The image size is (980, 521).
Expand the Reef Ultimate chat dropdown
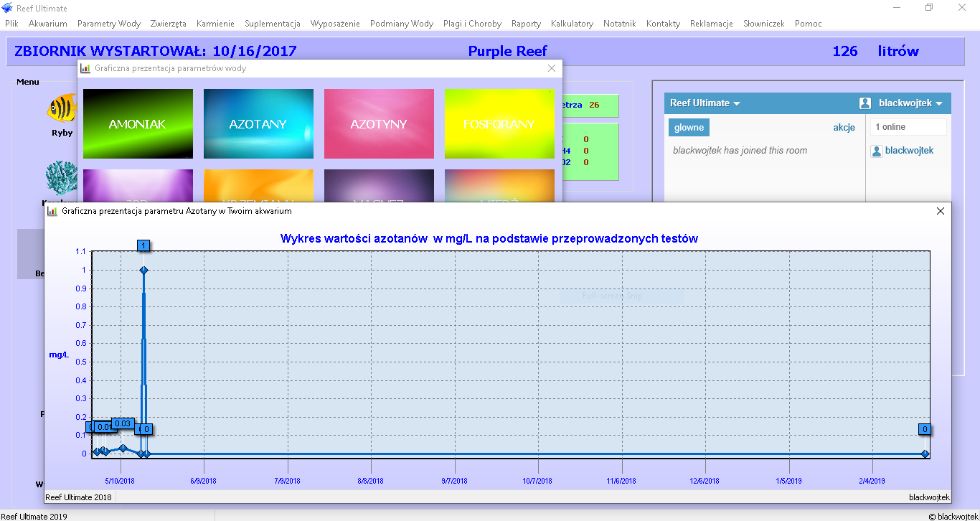click(x=705, y=103)
